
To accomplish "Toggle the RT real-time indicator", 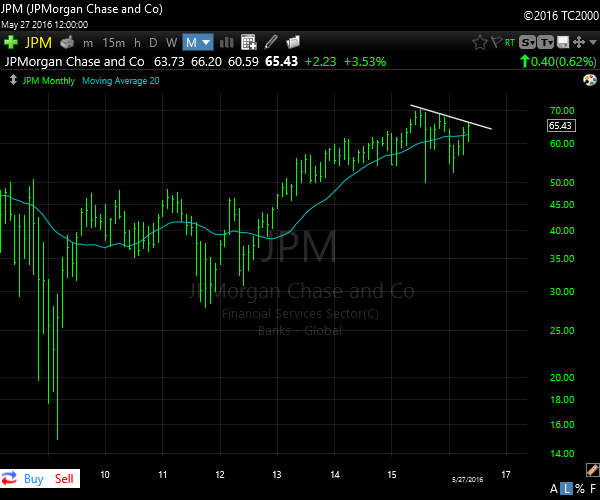I will [x=510, y=42].
